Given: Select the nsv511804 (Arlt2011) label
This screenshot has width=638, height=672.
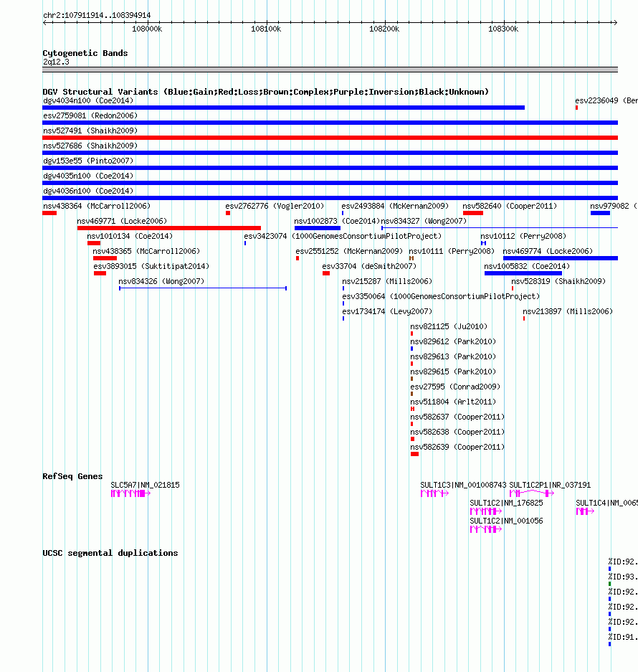Looking at the screenshot, I should click(453, 402).
